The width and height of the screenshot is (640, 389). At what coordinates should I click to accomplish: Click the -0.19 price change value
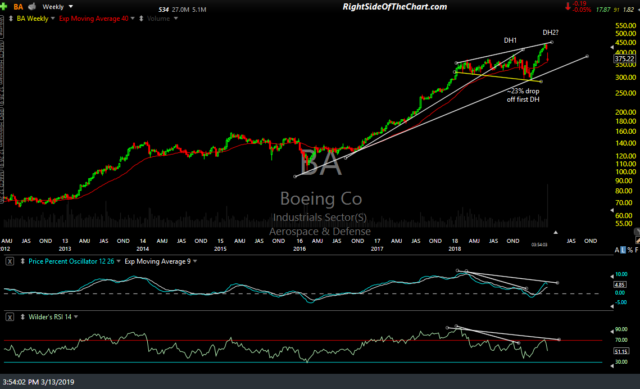(580, 4)
